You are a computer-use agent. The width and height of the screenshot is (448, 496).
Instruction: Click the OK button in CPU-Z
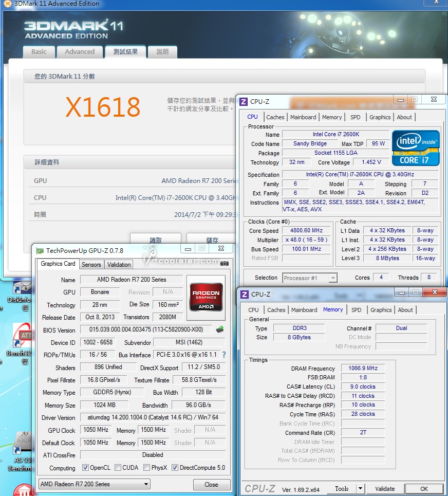(424, 489)
